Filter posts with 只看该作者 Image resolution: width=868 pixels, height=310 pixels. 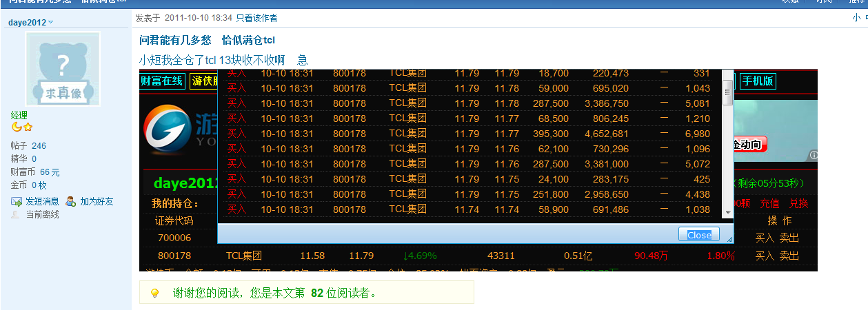point(256,18)
